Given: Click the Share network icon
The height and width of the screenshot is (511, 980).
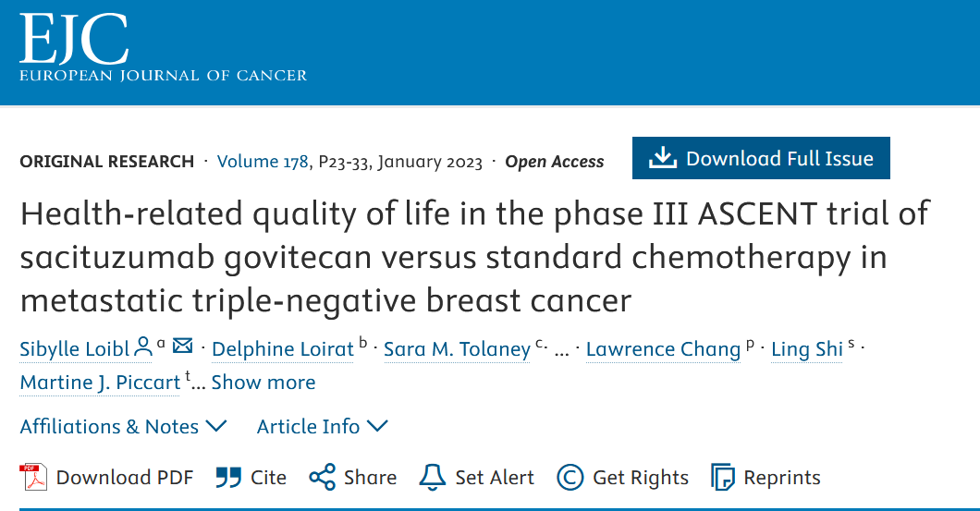Looking at the screenshot, I should (323, 477).
